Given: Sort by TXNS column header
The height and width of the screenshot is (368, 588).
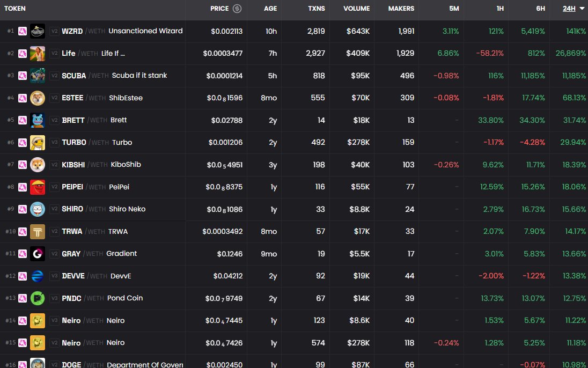Looking at the screenshot, I should (316, 9).
